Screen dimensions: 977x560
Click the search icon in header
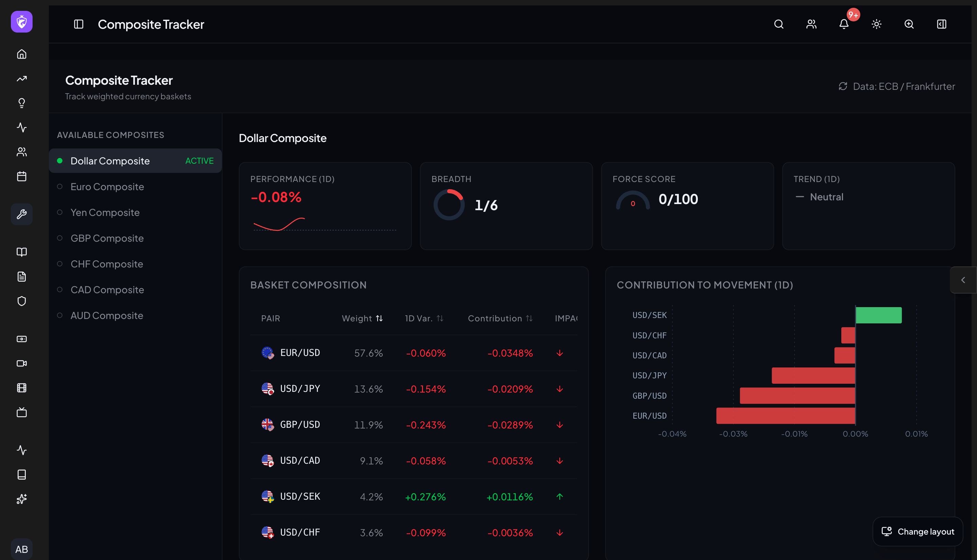point(779,24)
